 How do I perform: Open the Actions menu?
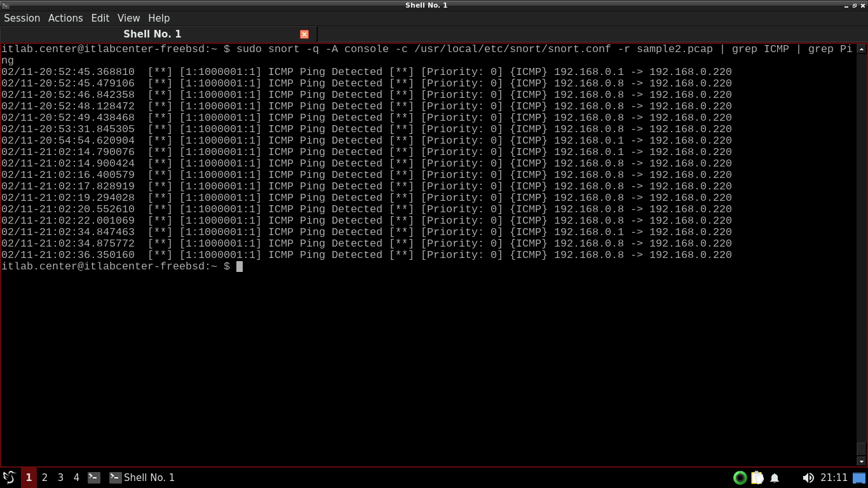65,18
